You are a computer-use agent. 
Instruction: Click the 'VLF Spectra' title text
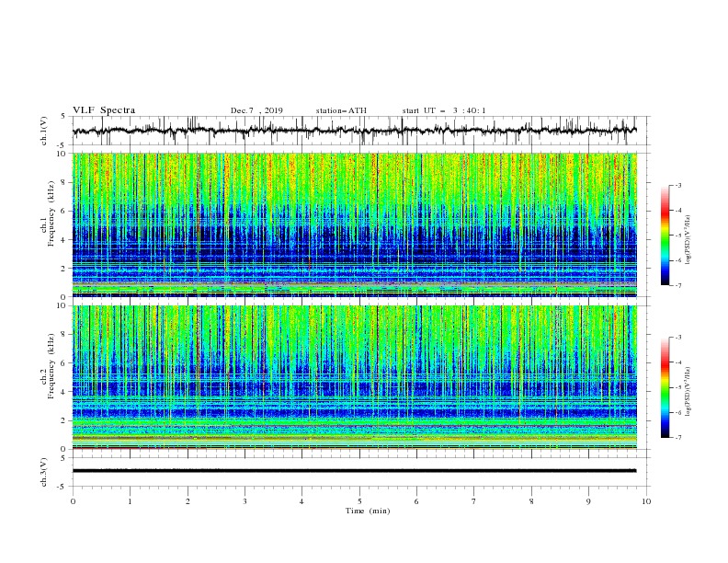pos(104,110)
